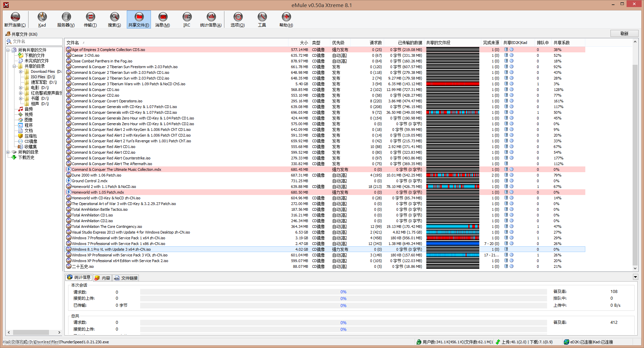The height and width of the screenshot is (348, 644).
Task: Click the file name filter input field
Action: point(37,41)
